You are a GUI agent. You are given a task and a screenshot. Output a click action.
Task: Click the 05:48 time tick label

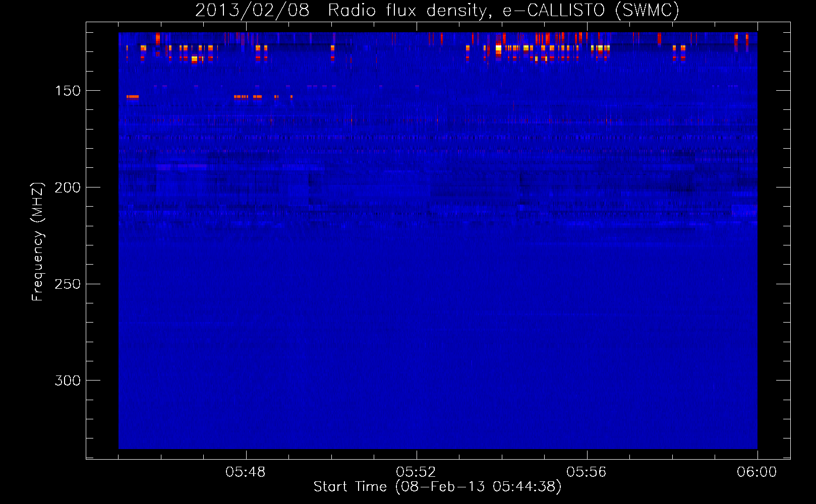[246, 472]
